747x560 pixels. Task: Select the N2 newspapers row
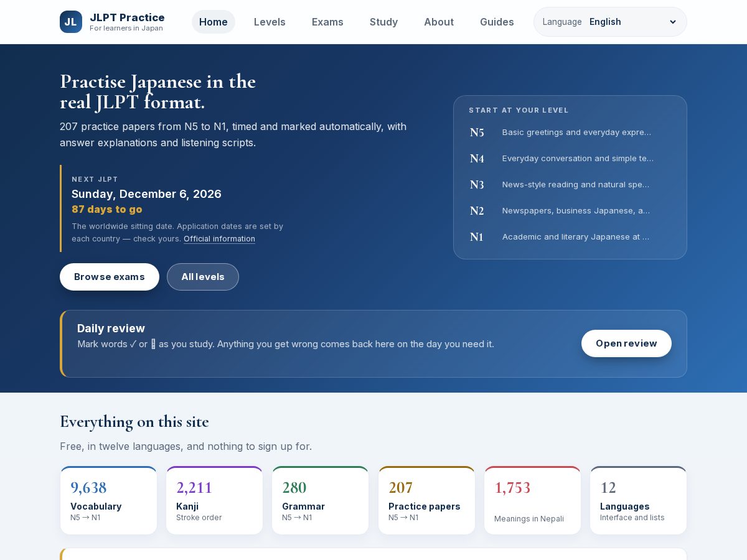point(570,211)
